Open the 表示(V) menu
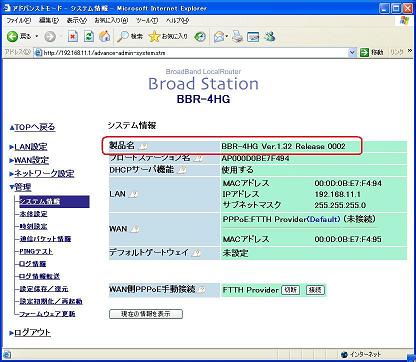Image resolution: width=416 pixels, height=362 pixels. tap(77, 21)
